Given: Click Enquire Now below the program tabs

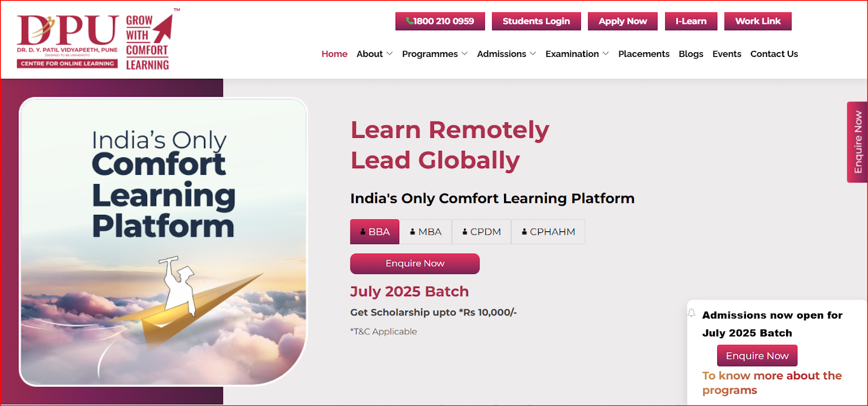Looking at the screenshot, I should 415,264.
